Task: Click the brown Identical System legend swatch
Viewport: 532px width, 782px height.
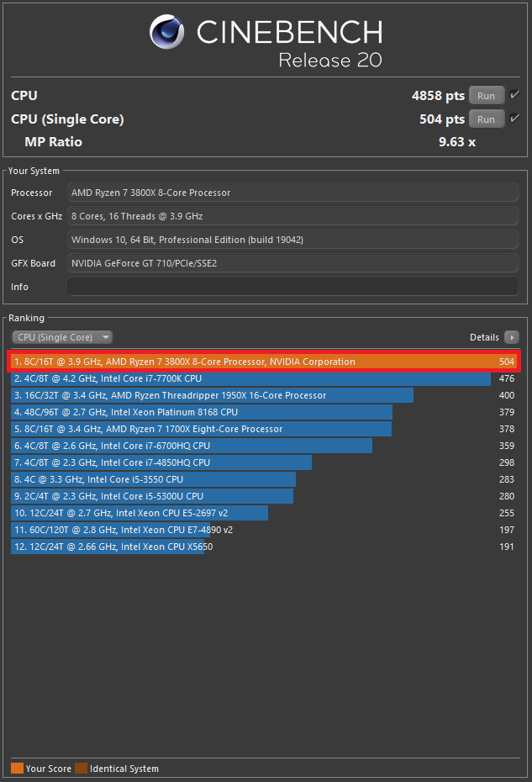Action: tap(80, 769)
